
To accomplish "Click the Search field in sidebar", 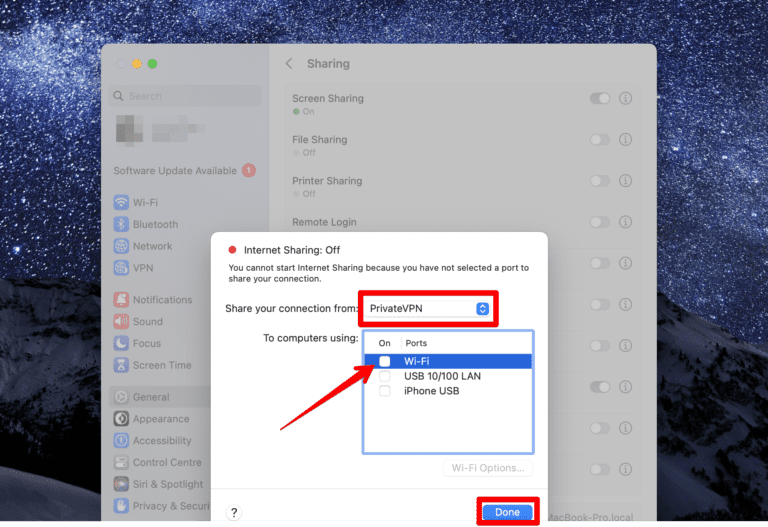I will coord(187,96).
